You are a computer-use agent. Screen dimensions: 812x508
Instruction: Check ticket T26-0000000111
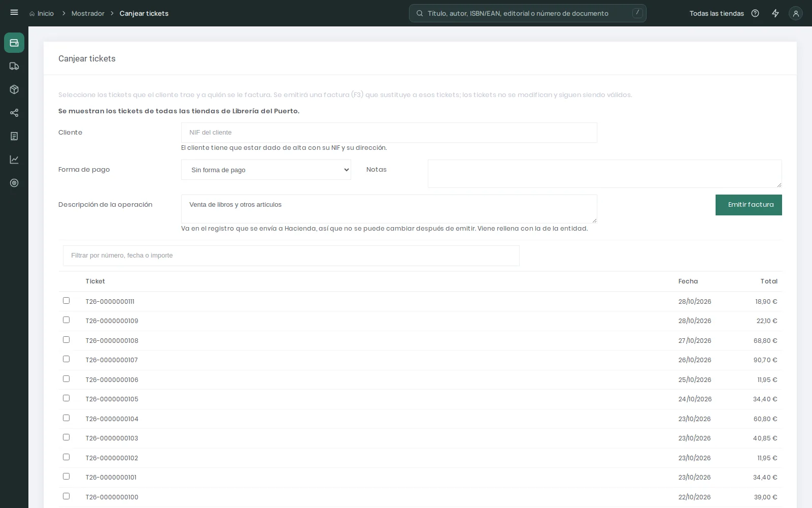point(66,301)
